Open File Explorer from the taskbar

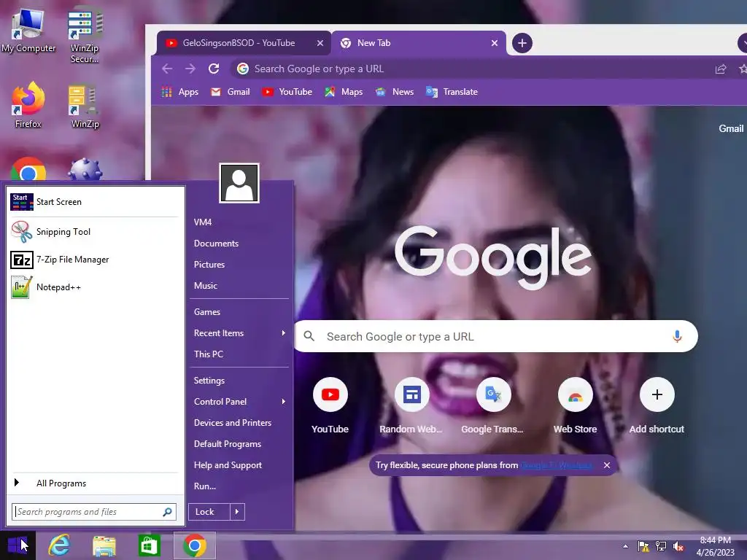pyautogui.click(x=104, y=545)
